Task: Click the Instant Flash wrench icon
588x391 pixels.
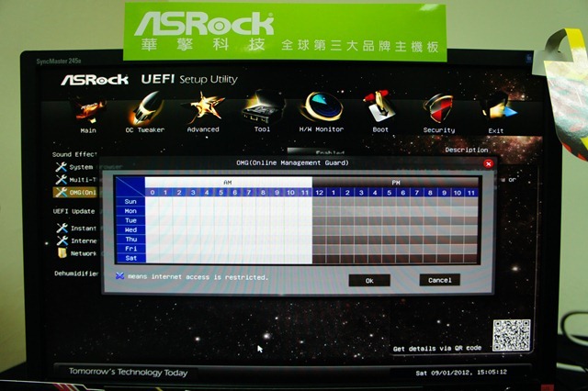Action: coord(62,228)
